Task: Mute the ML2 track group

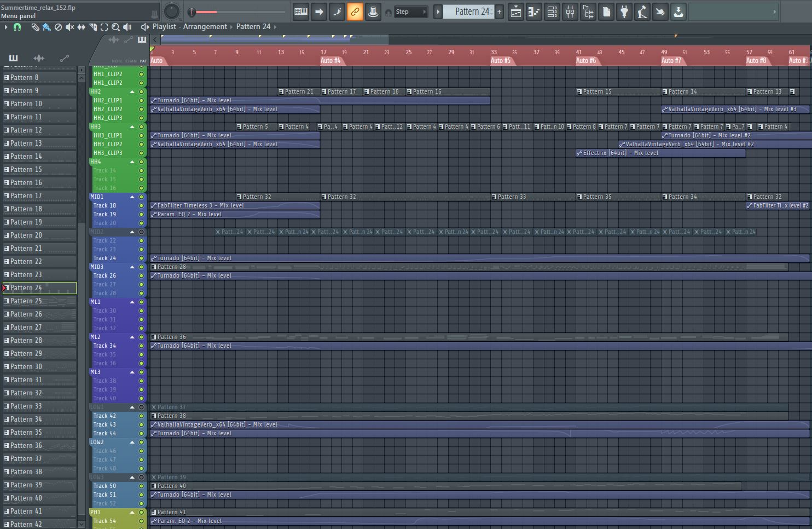Action: pos(141,337)
